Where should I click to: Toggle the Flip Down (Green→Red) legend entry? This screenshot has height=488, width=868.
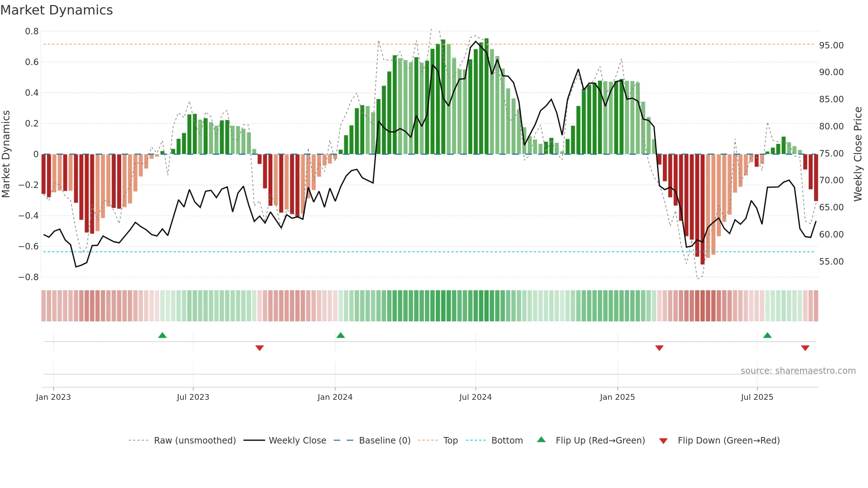pyautogui.click(x=719, y=440)
